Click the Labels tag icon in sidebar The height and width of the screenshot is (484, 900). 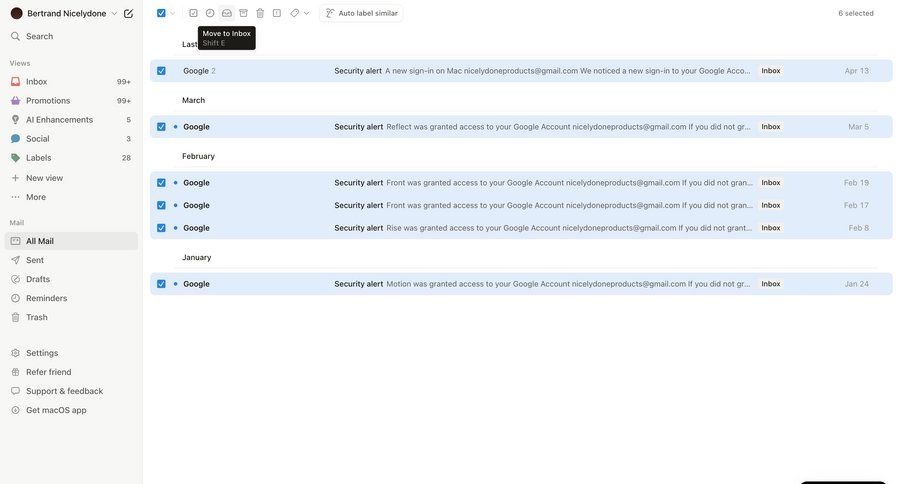15,157
